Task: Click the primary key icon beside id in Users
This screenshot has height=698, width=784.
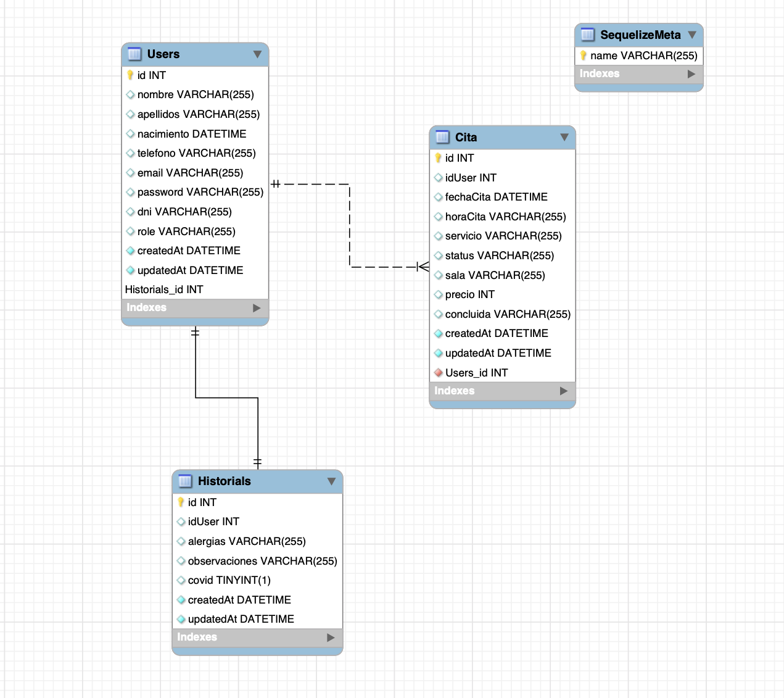Action: (x=130, y=75)
